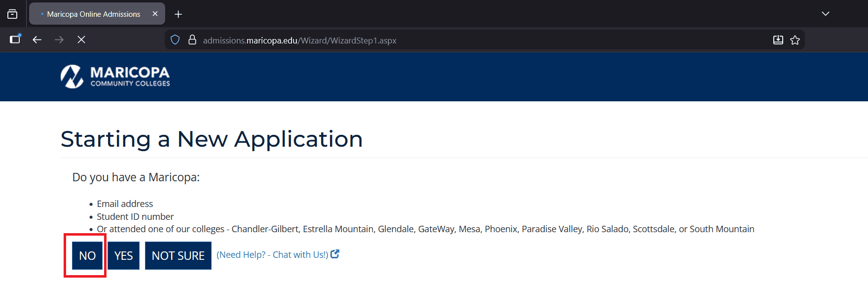Screen dimensions: 868x287
Task: Toggle the browser sidebar icon
Action: (x=15, y=40)
